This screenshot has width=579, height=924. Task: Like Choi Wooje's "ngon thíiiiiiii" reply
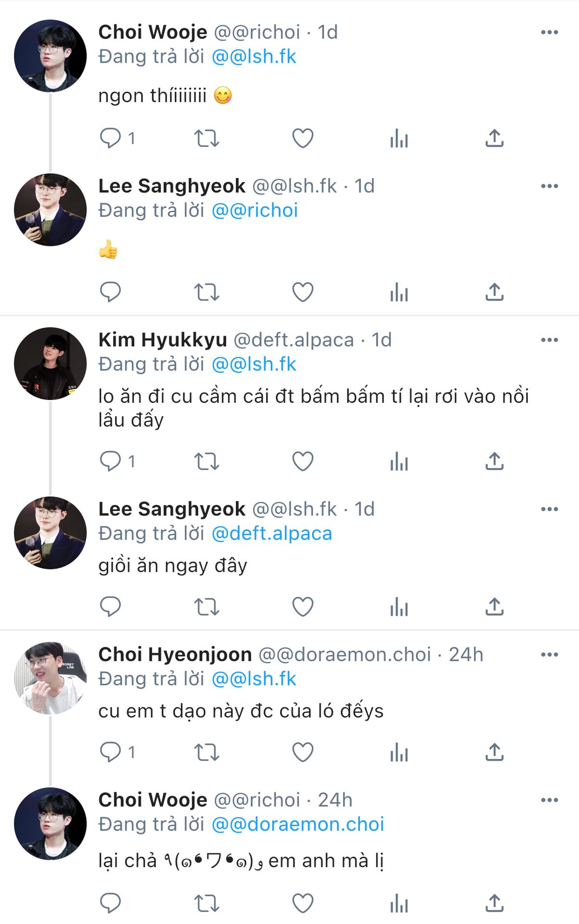click(303, 139)
